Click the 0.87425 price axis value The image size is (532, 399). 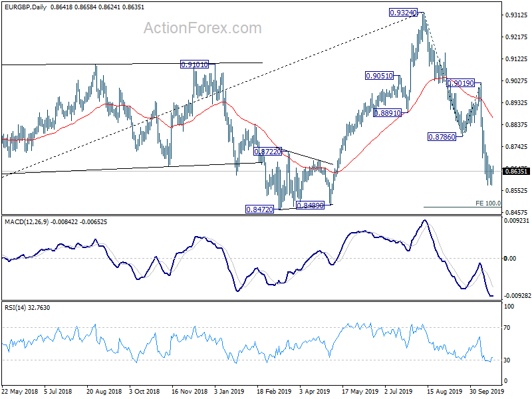[517, 146]
